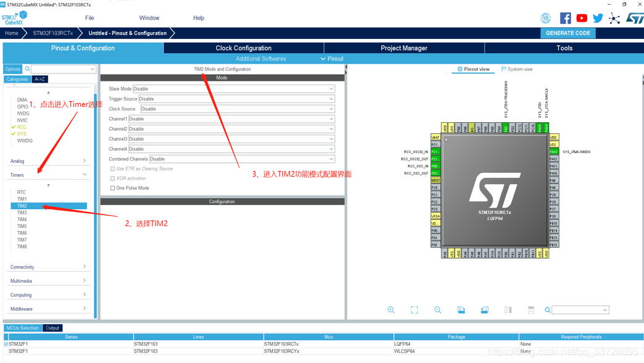Switch to A->Z sorting tab
644x363 pixels.
pos(40,79)
